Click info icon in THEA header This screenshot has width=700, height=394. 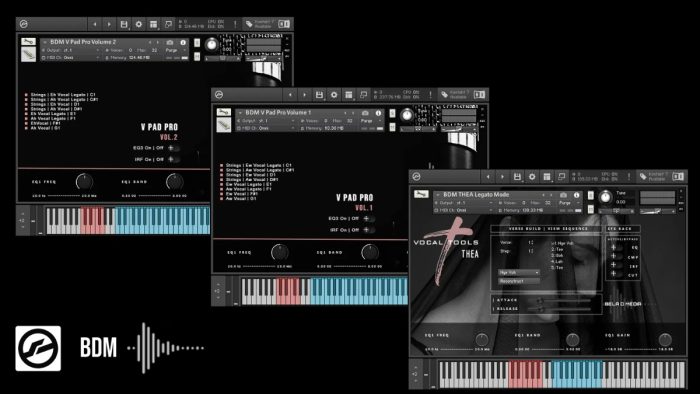click(x=576, y=195)
